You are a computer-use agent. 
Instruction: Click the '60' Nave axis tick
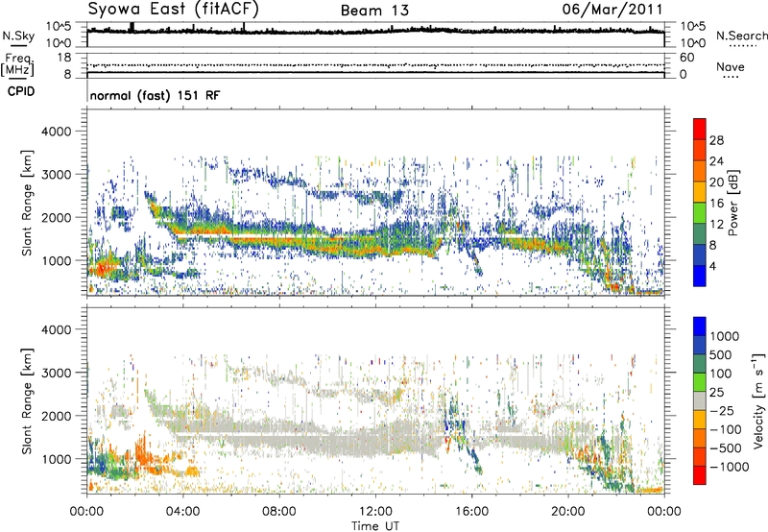click(x=686, y=58)
